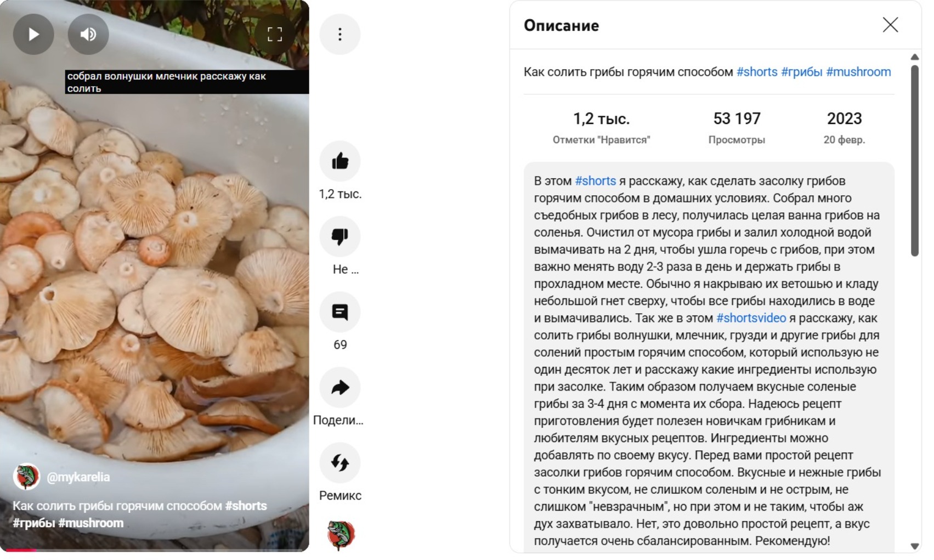Open the #грибы hashtag in description title
The width and height of the screenshot is (934, 560).
coord(801,72)
